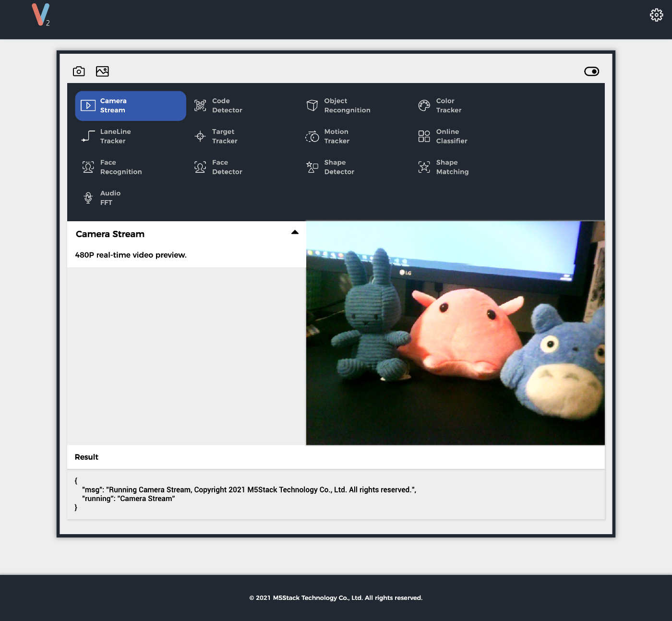The height and width of the screenshot is (621, 672).
Task: Toggle the switch at top right of panel
Action: (591, 72)
